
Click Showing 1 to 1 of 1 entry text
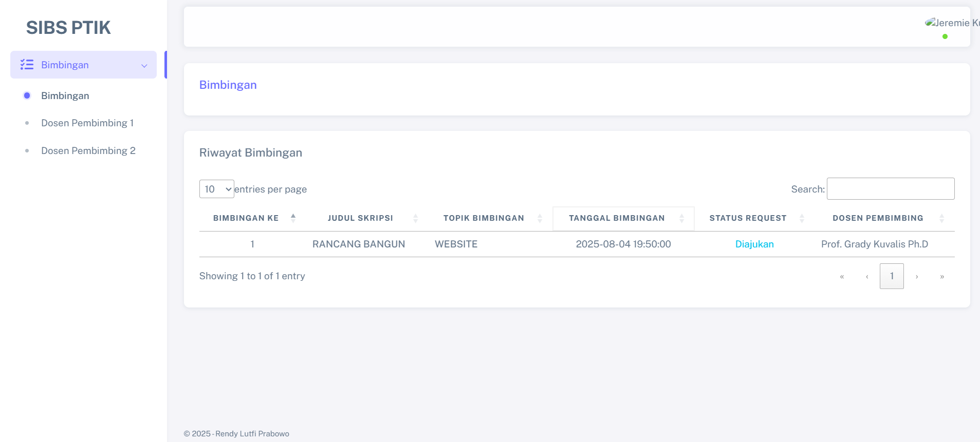click(x=252, y=276)
